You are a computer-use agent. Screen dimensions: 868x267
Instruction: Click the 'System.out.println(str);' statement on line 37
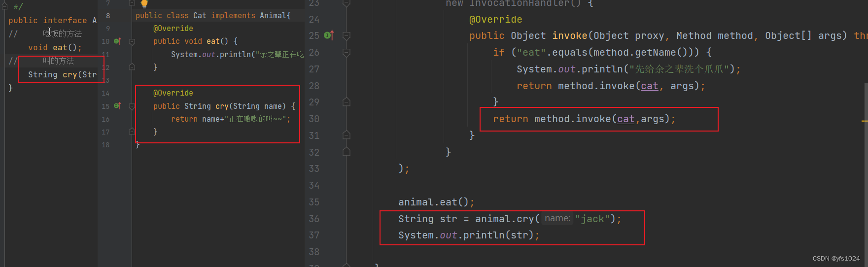(x=469, y=235)
